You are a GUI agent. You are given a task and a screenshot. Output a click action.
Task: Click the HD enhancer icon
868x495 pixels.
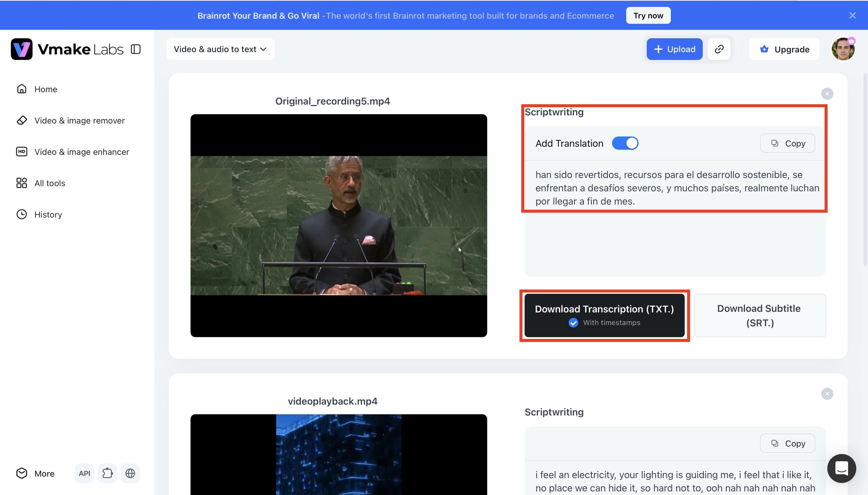[22, 152]
